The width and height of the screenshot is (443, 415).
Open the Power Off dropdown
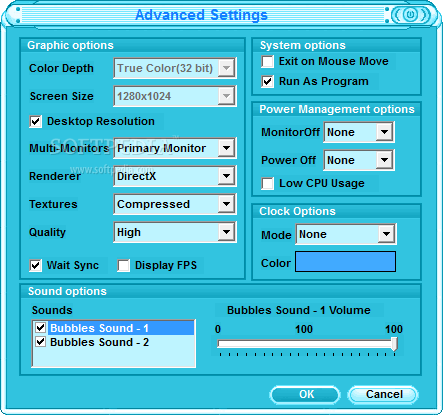click(359, 160)
